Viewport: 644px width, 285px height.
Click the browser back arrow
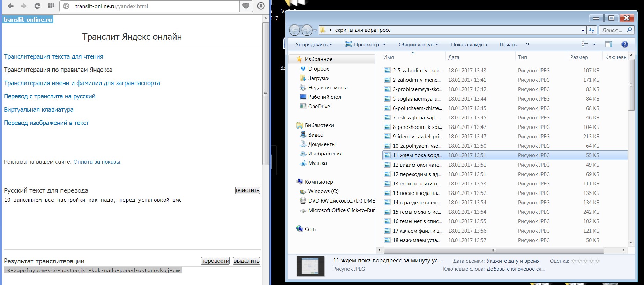tap(10, 6)
